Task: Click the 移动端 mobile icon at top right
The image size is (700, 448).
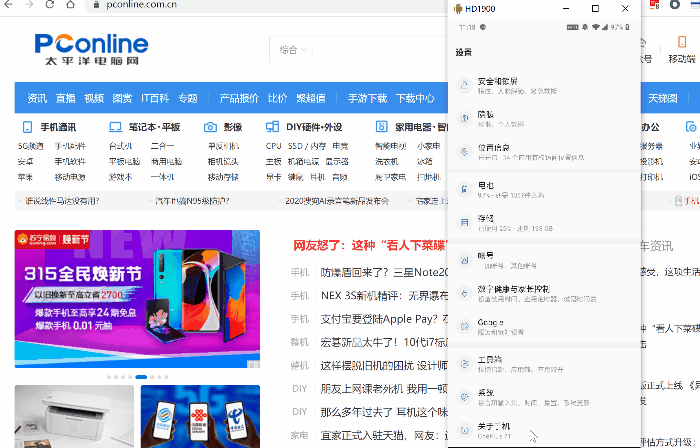Action: (x=682, y=41)
